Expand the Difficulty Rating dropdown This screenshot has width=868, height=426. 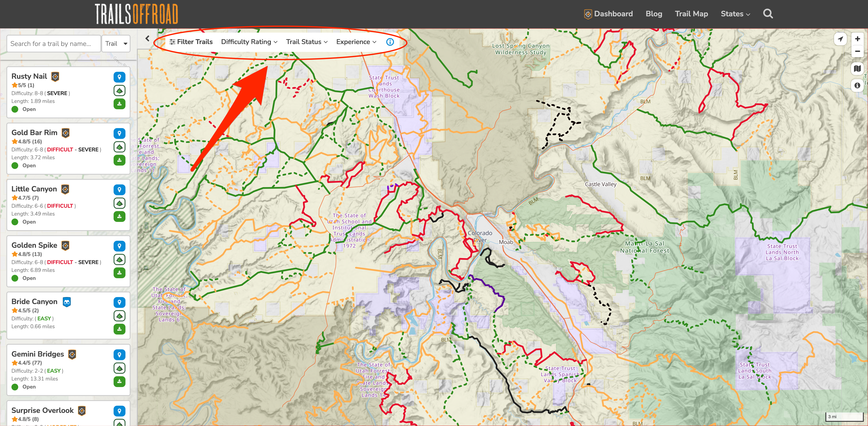coord(249,42)
